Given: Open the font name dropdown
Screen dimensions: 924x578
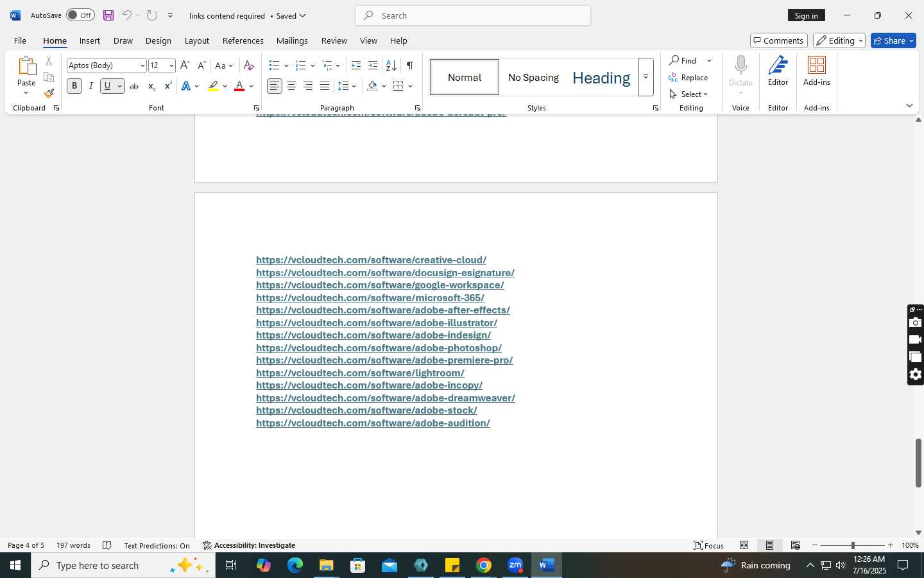Looking at the screenshot, I should [x=142, y=66].
